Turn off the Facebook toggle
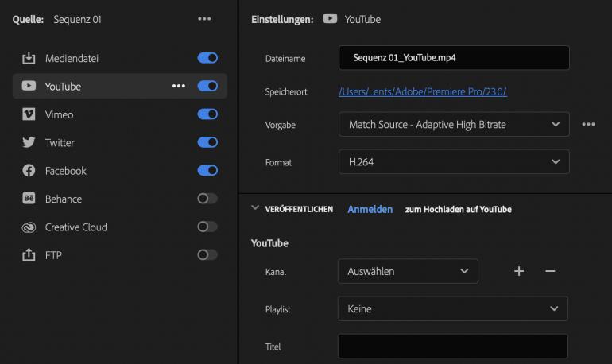Image resolution: width=612 pixels, height=364 pixels. 207,171
